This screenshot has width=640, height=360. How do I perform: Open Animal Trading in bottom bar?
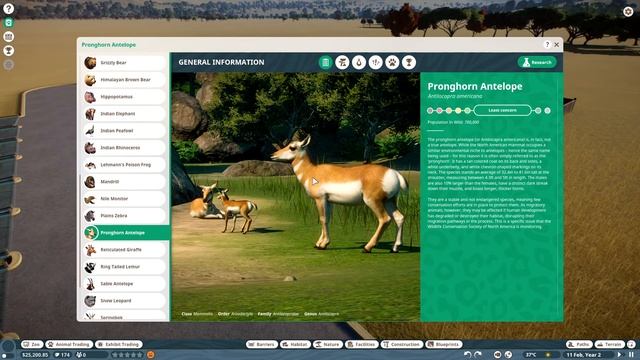tap(69, 344)
